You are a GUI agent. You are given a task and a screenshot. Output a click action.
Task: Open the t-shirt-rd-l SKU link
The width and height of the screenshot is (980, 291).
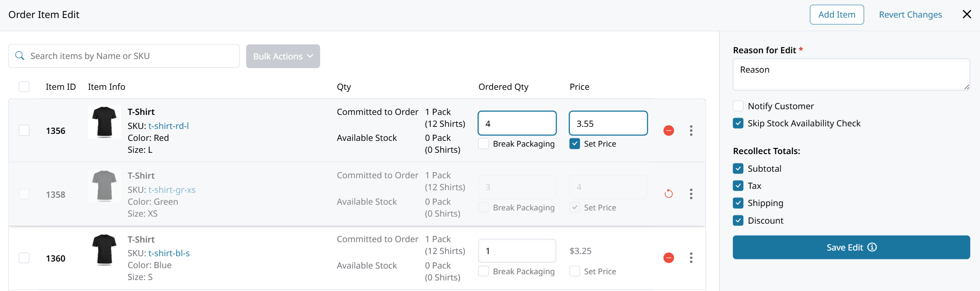click(169, 126)
